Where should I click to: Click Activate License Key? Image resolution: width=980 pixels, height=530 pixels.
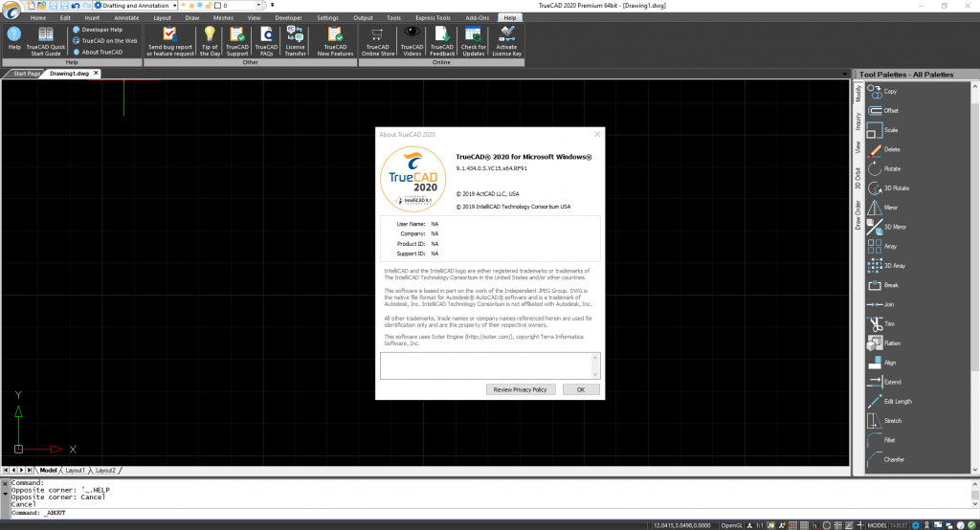tap(506, 41)
